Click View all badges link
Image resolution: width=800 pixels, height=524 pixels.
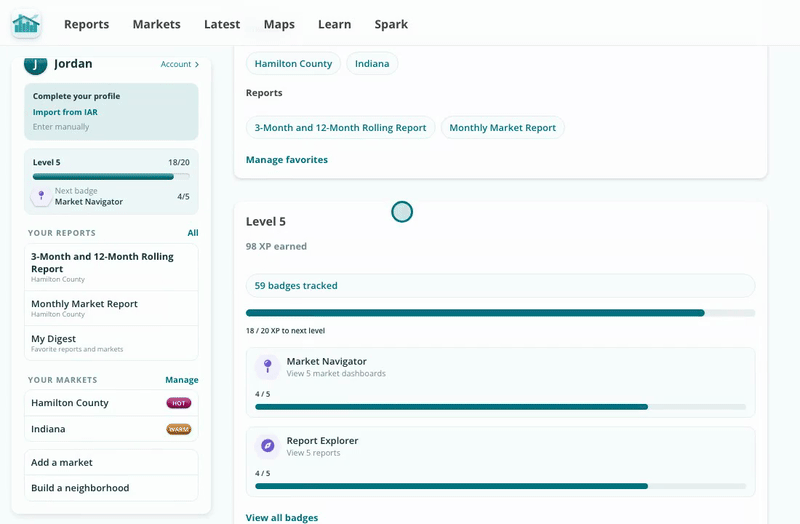pyautogui.click(x=282, y=517)
